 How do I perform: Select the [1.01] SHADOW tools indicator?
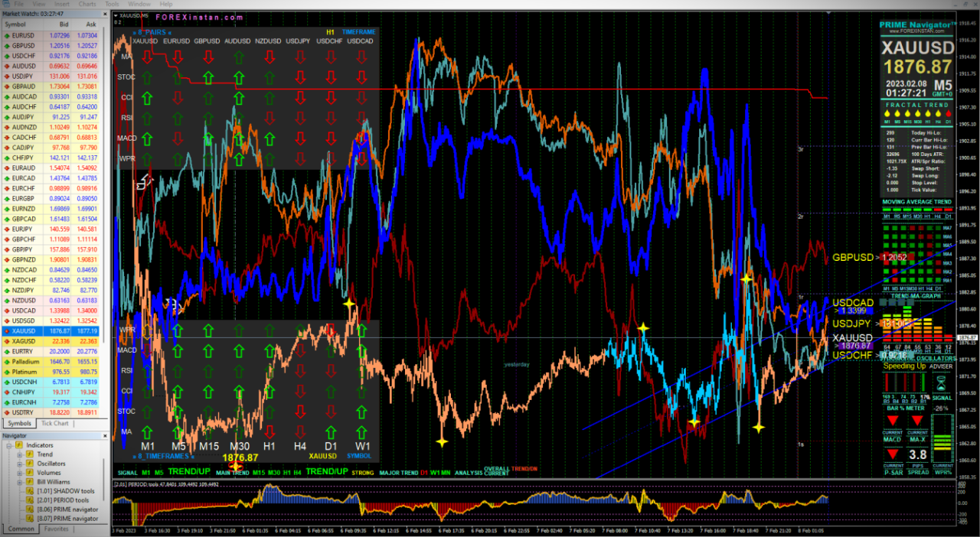64,491
